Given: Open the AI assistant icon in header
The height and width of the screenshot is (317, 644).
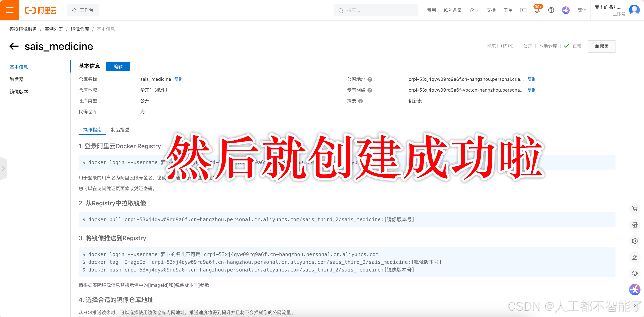Looking at the screenshot, I should coord(566,10).
